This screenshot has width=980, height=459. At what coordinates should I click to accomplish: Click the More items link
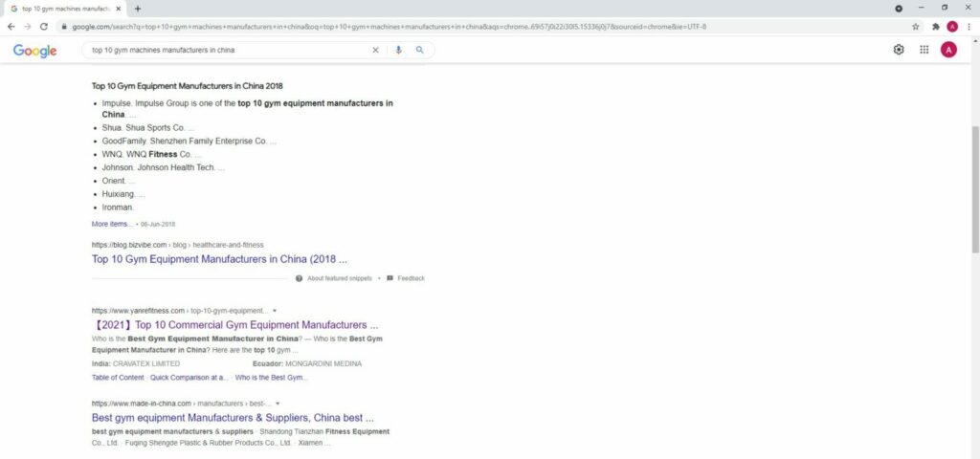point(112,224)
